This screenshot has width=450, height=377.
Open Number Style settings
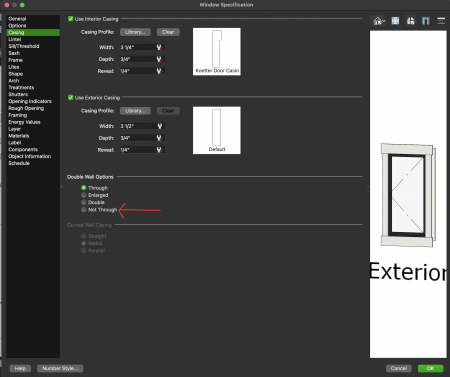click(60, 368)
